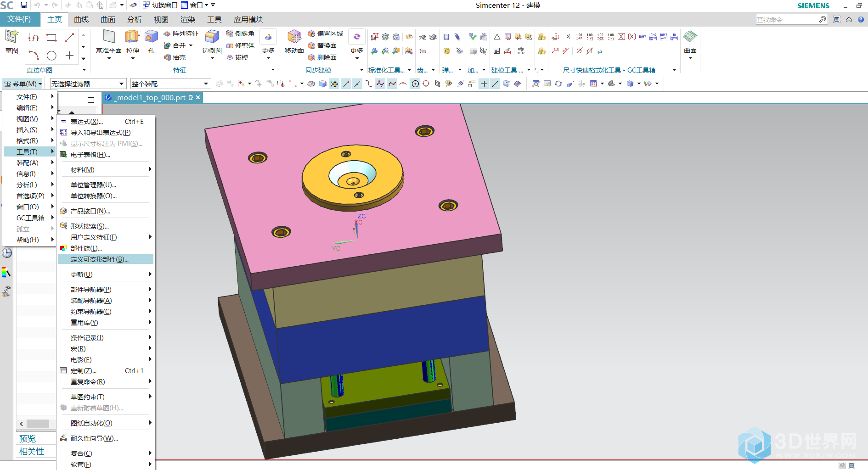Click the Chamfer (倒斜角) tool
Image resolution: width=868 pixels, height=470 pixels.
coord(240,34)
